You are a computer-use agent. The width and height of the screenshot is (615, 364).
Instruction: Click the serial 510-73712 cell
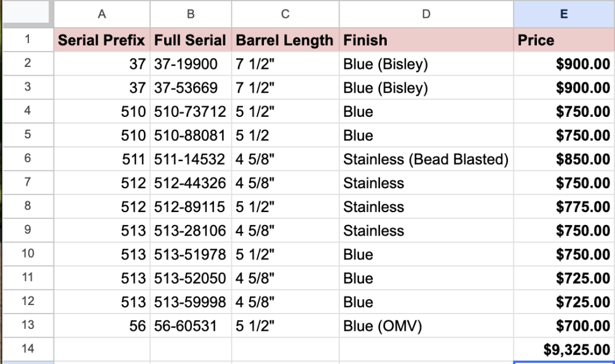point(191,111)
